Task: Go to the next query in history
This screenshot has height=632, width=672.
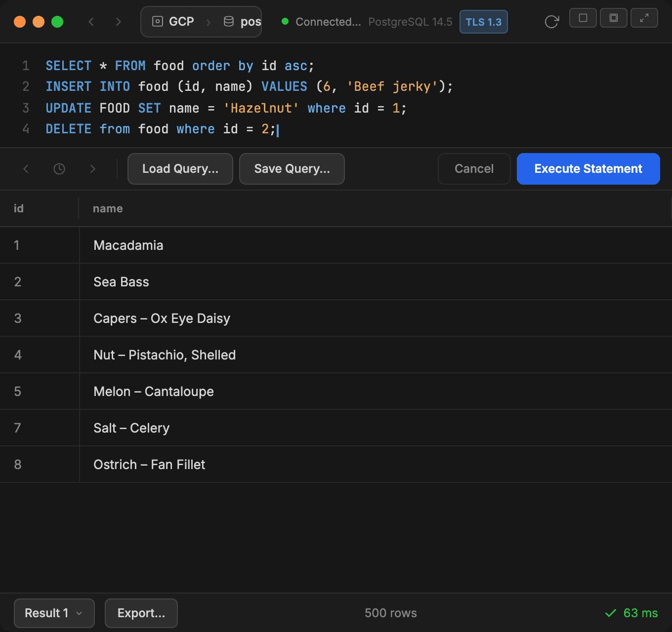Action: point(92,169)
